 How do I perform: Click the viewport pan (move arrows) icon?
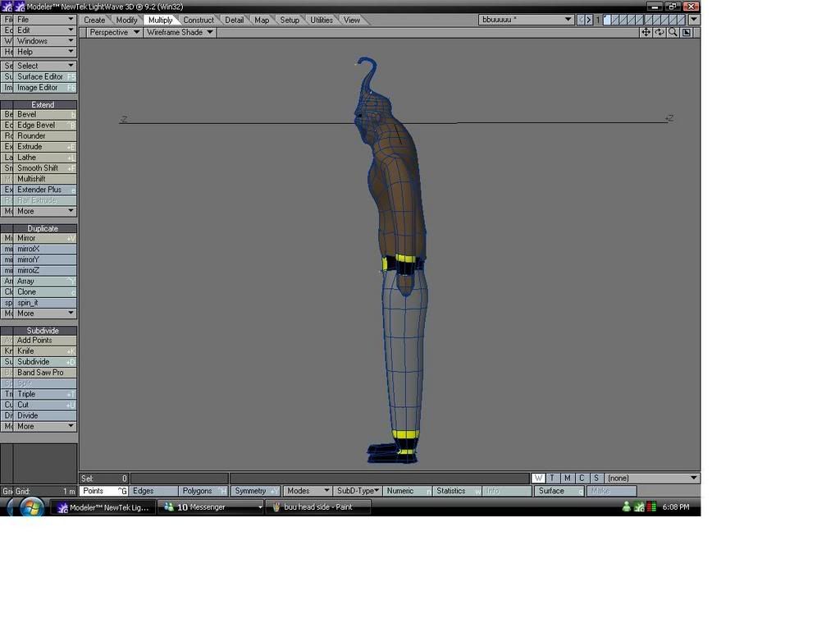point(646,32)
